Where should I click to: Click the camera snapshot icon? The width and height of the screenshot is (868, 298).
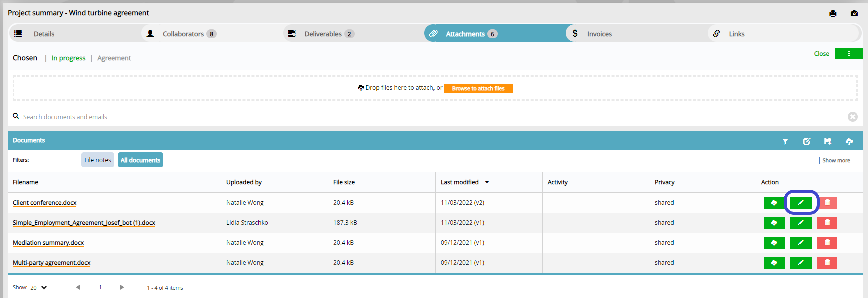(854, 13)
